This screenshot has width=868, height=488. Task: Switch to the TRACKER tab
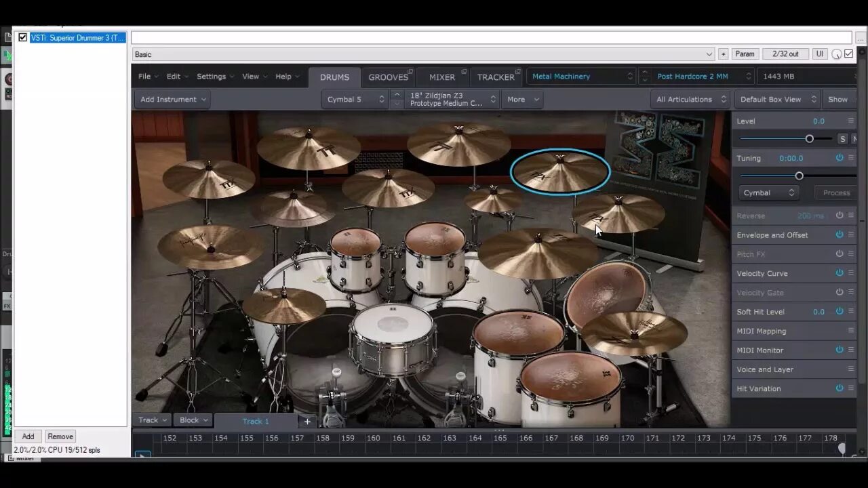coord(496,77)
